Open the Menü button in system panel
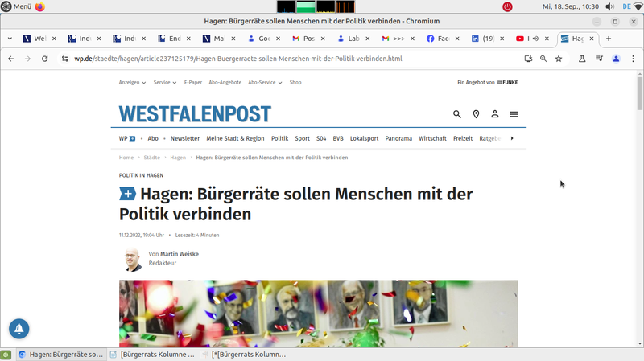This screenshot has width=644, height=361. pyautogui.click(x=16, y=6)
